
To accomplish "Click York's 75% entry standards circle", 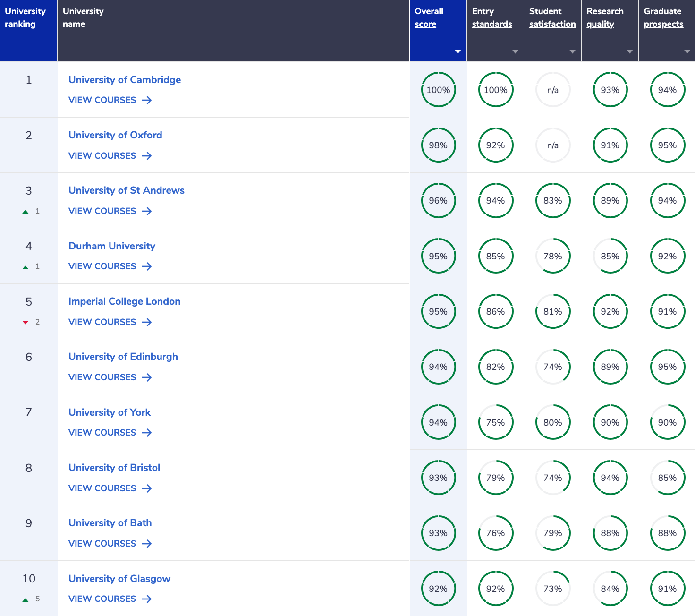I will (496, 422).
